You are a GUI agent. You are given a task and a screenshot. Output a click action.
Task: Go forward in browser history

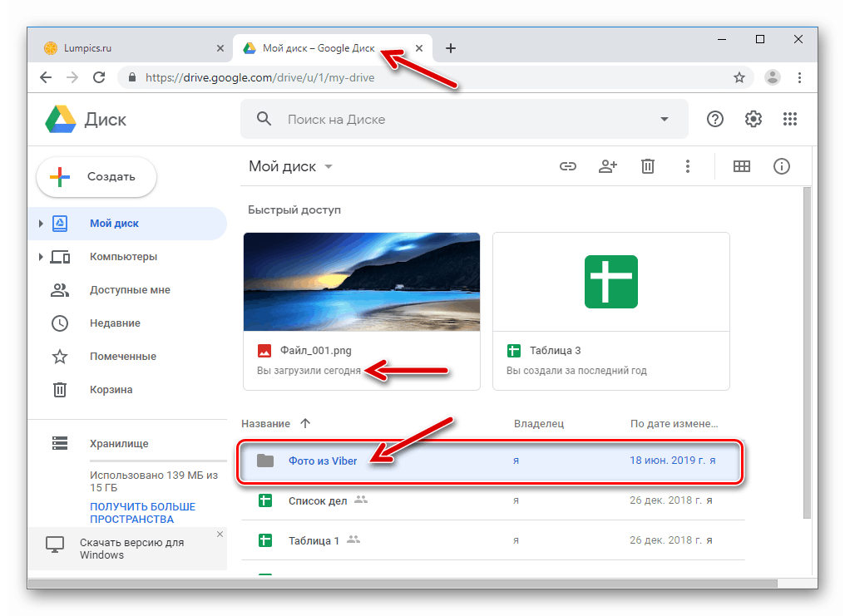pyautogui.click(x=72, y=77)
